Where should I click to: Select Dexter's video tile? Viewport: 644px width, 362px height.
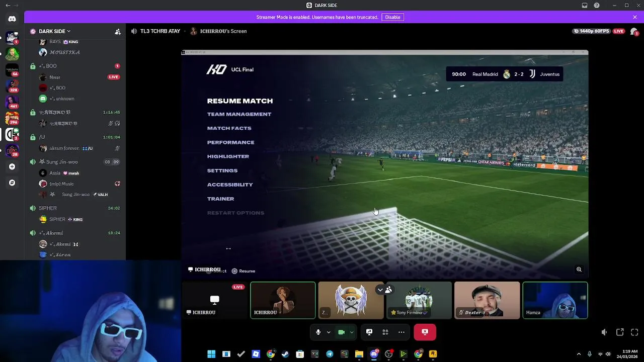tap(487, 300)
